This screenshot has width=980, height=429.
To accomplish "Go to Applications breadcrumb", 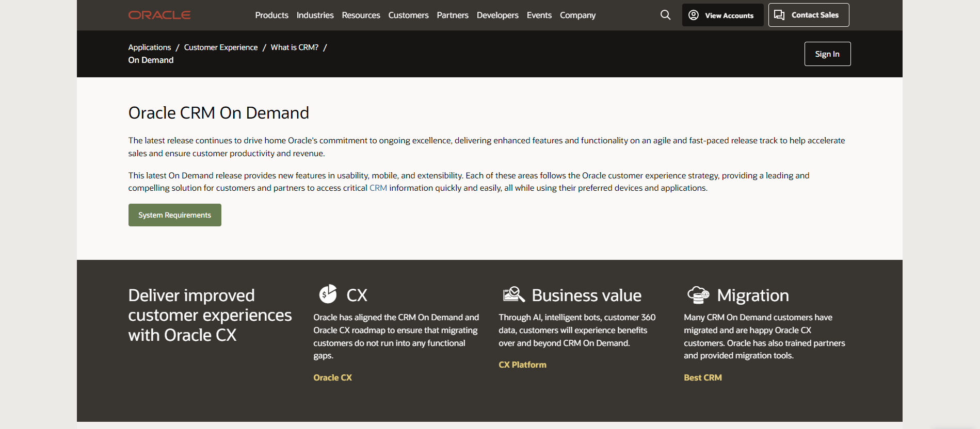I will coord(149,47).
